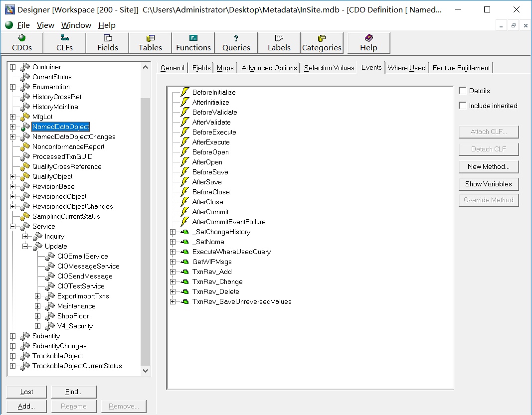The image size is (532, 415).
Task: Switch to the Where Used tab
Action: pos(406,68)
